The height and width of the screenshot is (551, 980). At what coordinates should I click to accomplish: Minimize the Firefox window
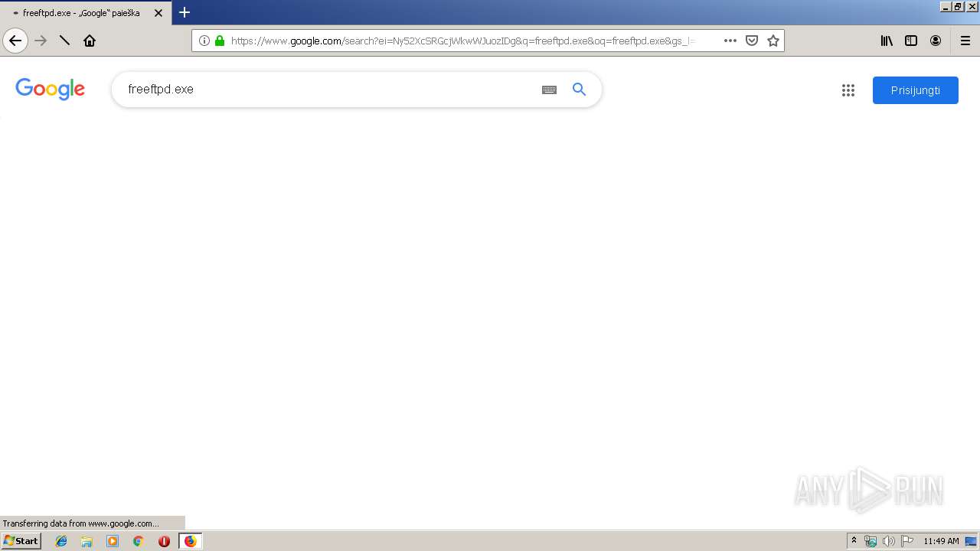click(x=946, y=6)
